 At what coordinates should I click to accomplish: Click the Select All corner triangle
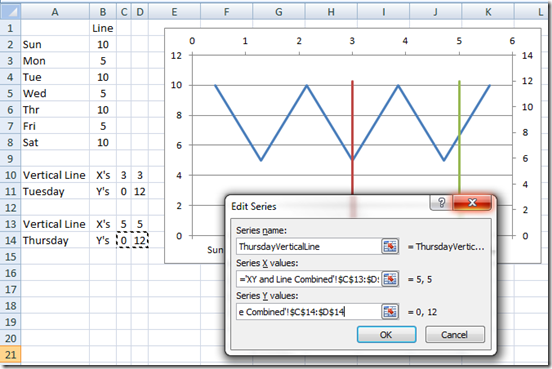pyautogui.click(x=10, y=12)
